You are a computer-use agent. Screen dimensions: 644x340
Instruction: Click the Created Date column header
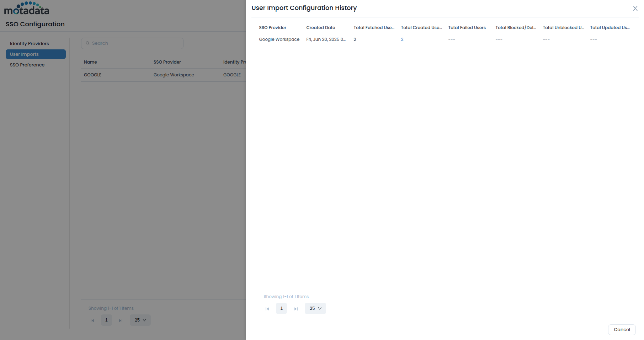coord(320,28)
